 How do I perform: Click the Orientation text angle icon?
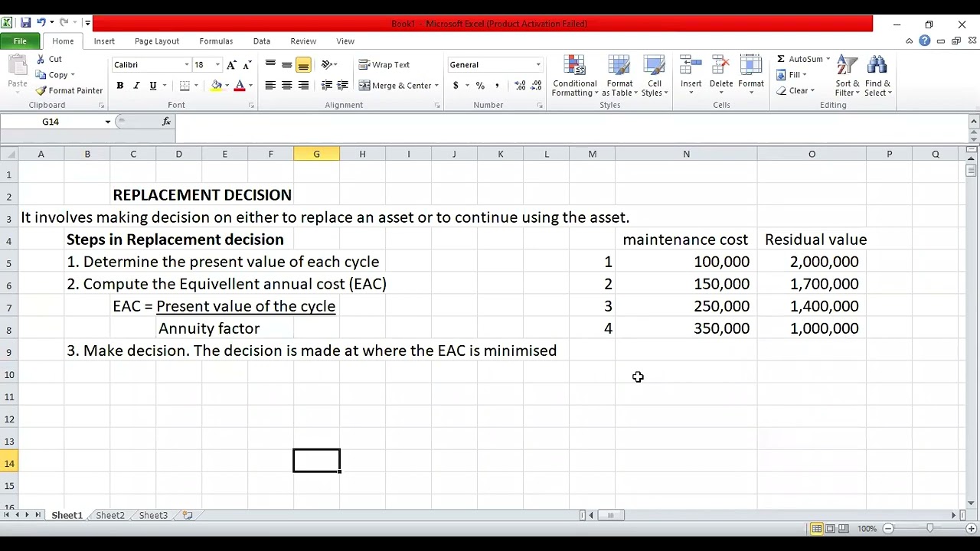pyautogui.click(x=327, y=65)
